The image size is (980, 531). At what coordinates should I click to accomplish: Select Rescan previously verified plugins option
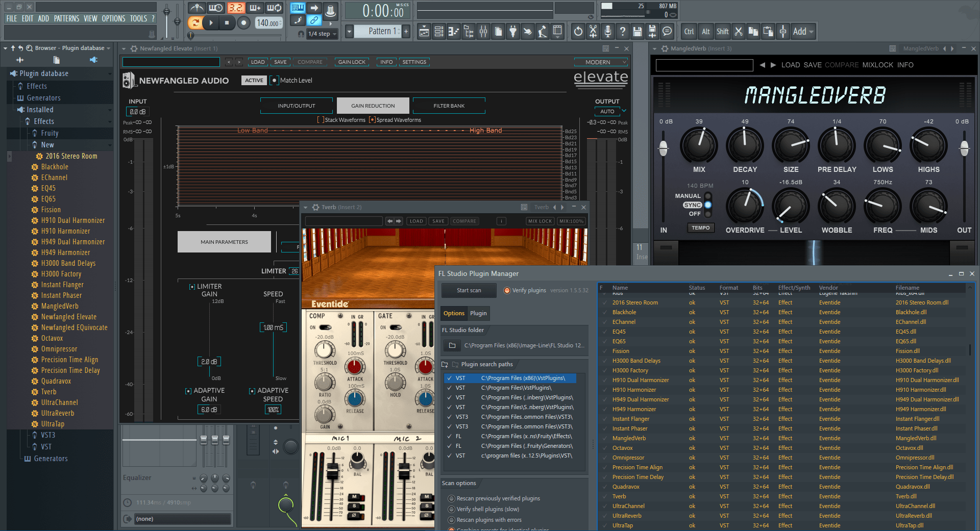point(451,498)
